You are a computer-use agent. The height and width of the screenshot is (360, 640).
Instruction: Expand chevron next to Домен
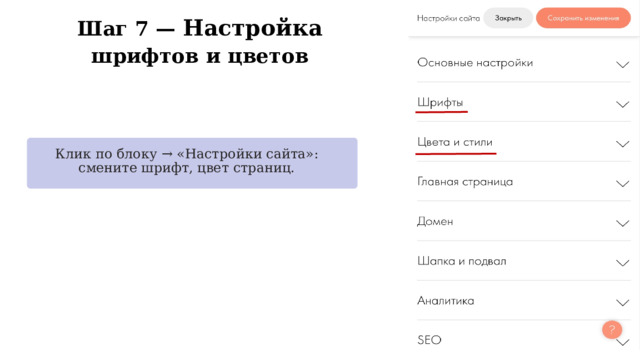[622, 223]
